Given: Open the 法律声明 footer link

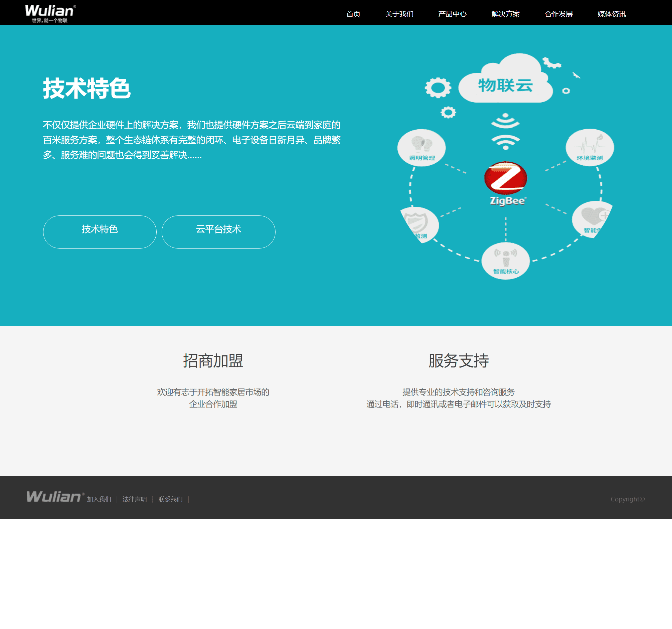Looking at the screenshot, I should coord(135,499).
